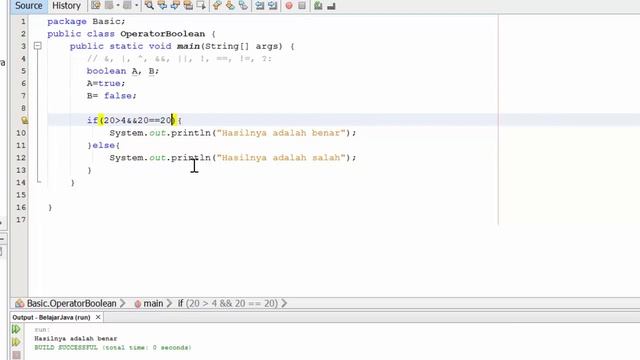The height and width of the screenshot is (360, 640).
Task: Click the Find Selection magnifier icon
Action: (149, 5)
